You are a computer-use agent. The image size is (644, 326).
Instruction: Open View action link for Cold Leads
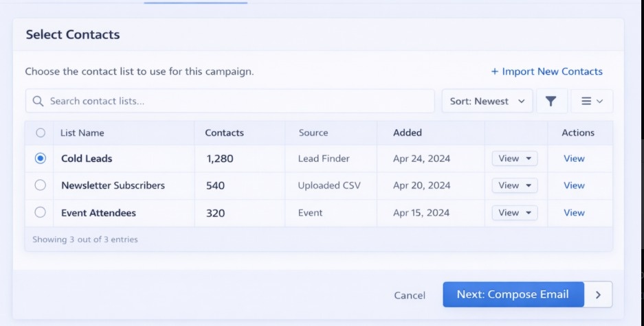tap(574, 159)
